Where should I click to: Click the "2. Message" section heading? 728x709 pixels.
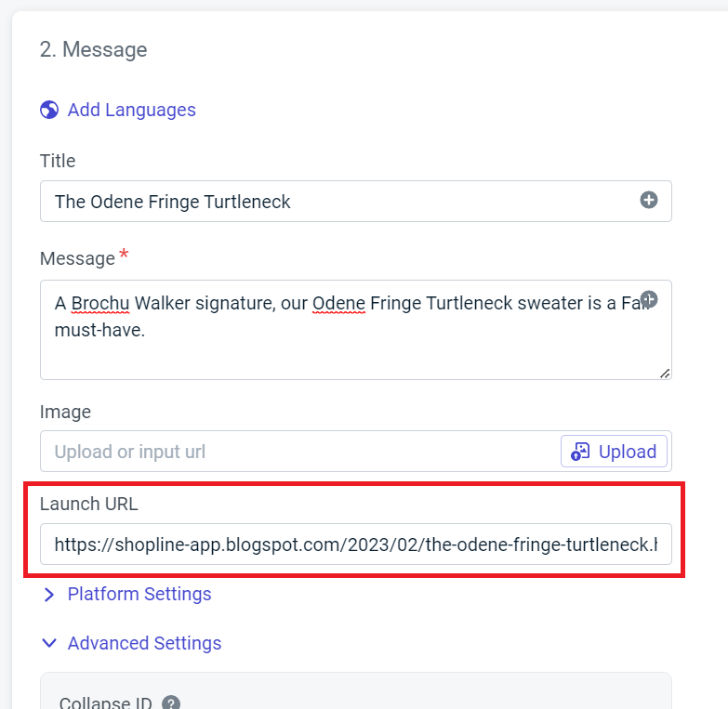pos(93,50)
